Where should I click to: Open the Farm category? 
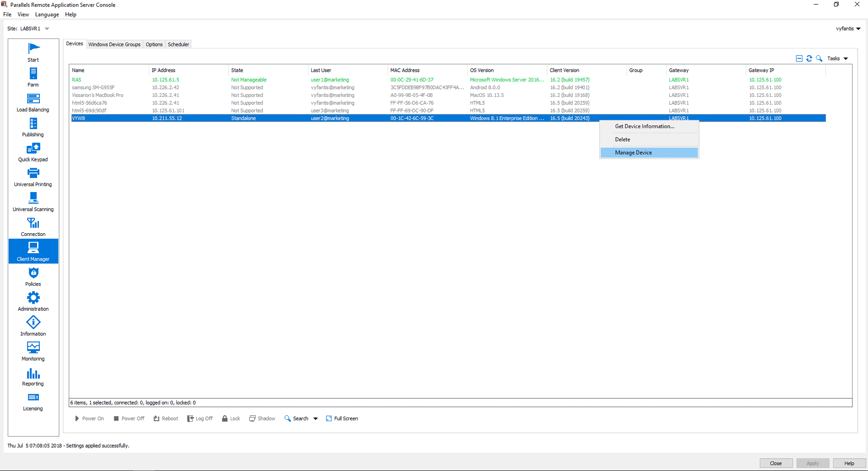coord(33,77)
